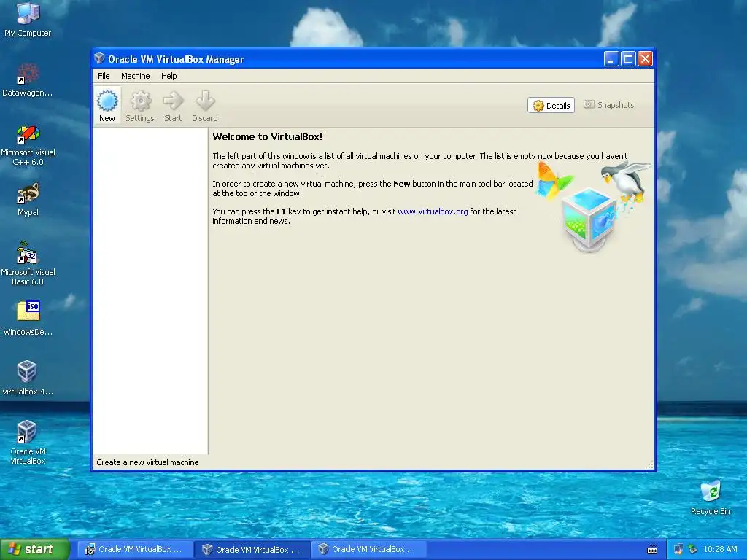This screenshot has height=560, width=747.
Task: Click the VirtualBox title bar cube icon
Action: [99, 58]
